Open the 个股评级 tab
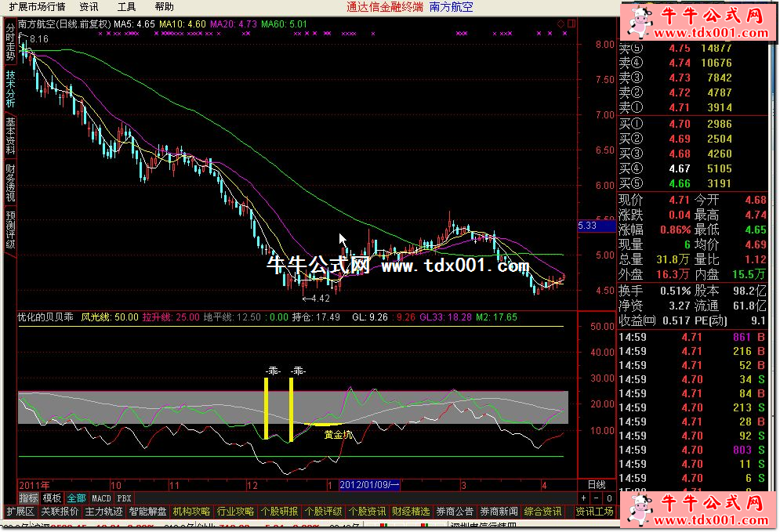 point(323,511)
